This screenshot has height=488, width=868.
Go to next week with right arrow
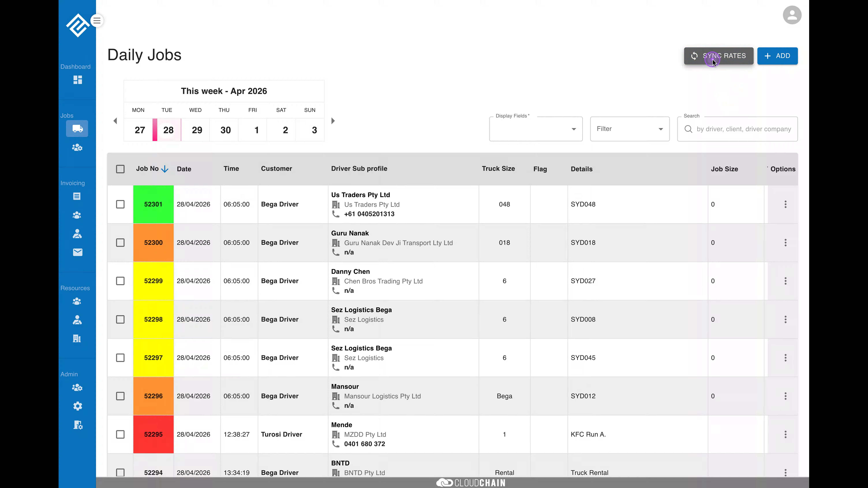tap(333, 121)
